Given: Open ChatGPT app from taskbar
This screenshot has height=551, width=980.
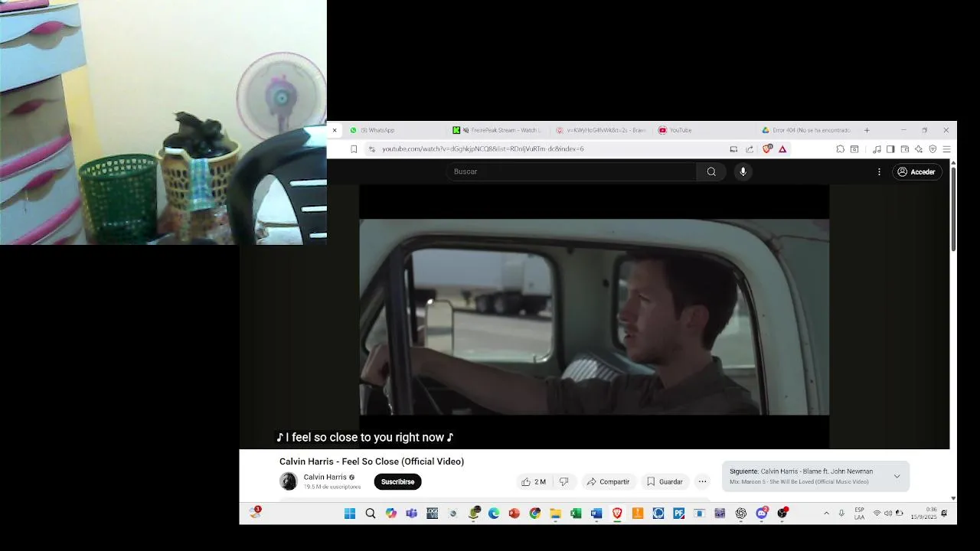Looking at the screenshot, I should click(x=741, y=514).
